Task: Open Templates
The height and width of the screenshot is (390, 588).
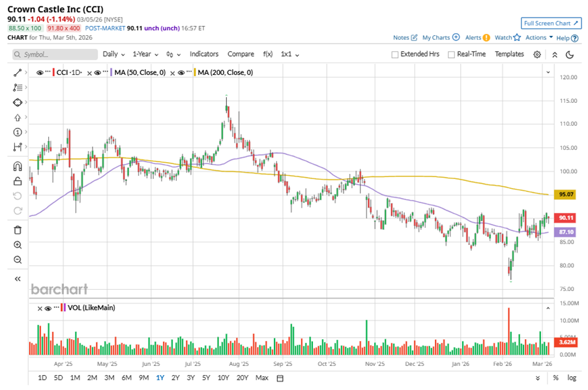Action: click(x=509, y=54)
